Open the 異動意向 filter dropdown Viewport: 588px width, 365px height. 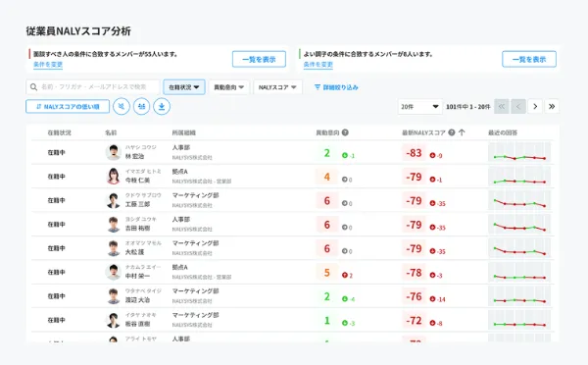click(228, 87)
